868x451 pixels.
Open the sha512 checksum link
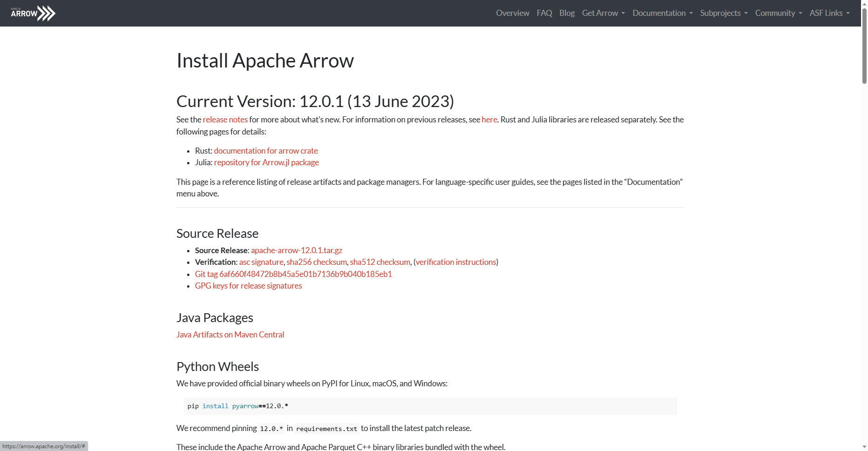tap(380, 262)
